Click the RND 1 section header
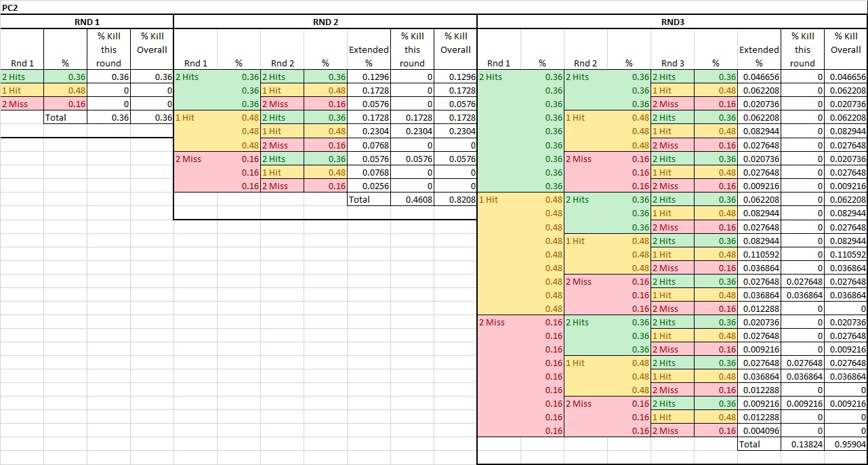The image size is (868, 465). (x=87, y=22)
